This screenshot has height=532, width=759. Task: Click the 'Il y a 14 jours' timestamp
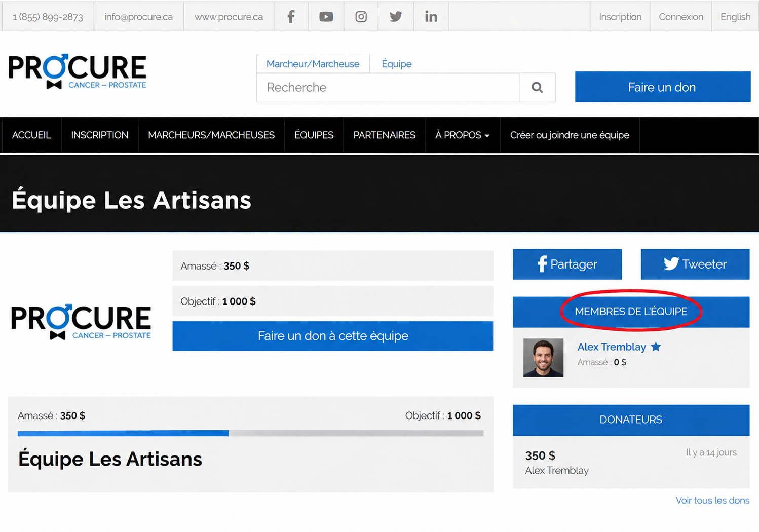(711, 452)
